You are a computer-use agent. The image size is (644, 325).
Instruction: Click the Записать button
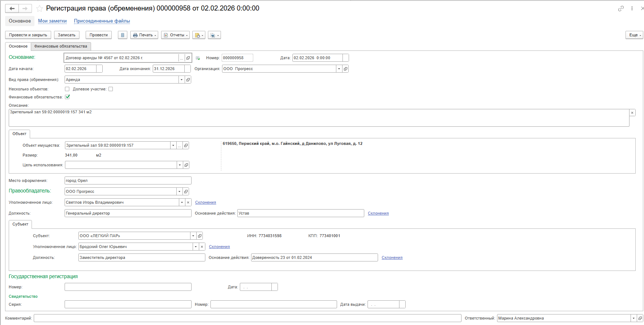[x=67, y=35]
